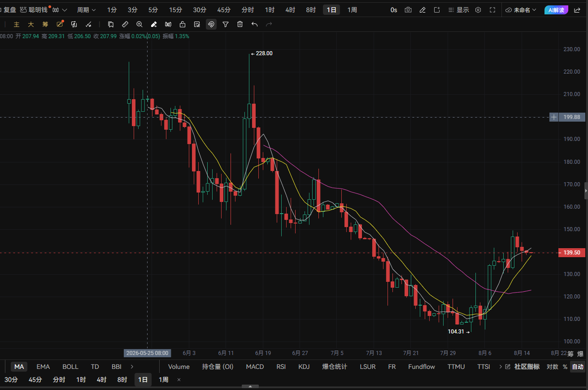Expand the bottom panel handle arrow
The height and width of the screenshot is (390, 588).
tap(250, 386)
